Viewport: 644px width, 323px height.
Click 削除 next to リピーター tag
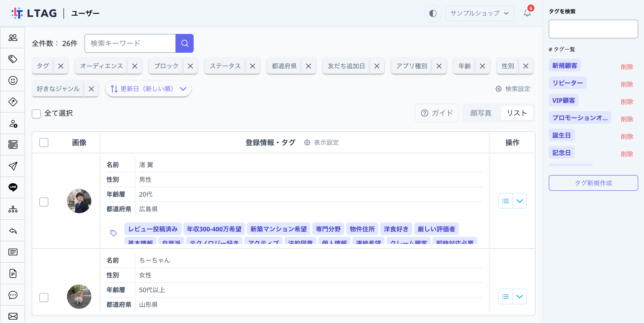pos(627,84)
